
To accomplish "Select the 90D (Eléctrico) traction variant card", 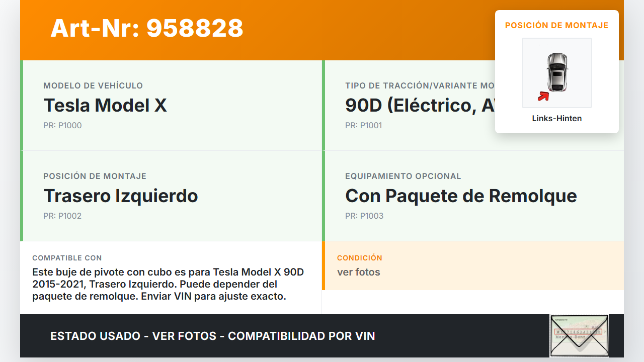I will [x=473, y=106].
